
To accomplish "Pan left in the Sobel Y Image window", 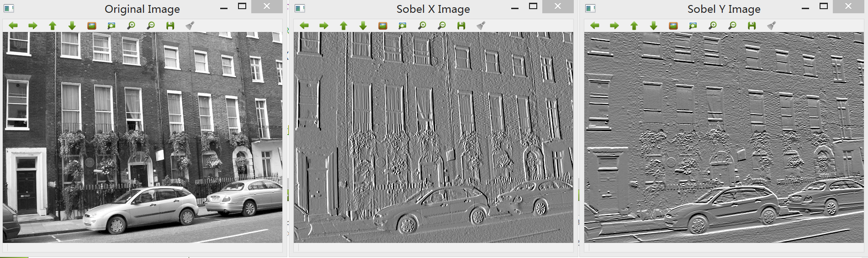I will (595, 26).
